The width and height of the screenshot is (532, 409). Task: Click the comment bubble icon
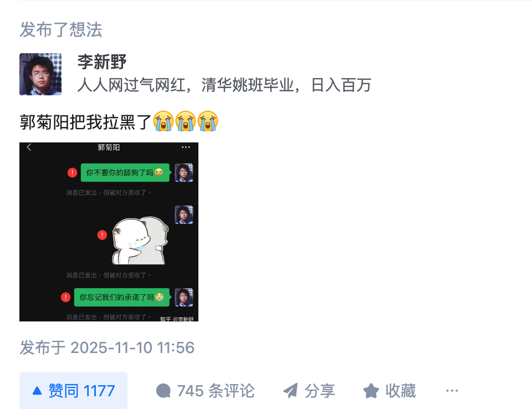[163, 391]
